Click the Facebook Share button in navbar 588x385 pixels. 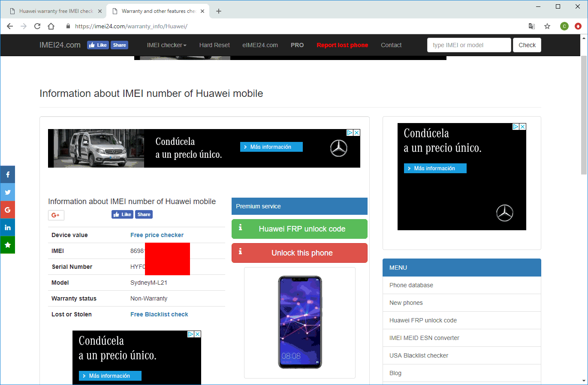[x=120, y=45]
